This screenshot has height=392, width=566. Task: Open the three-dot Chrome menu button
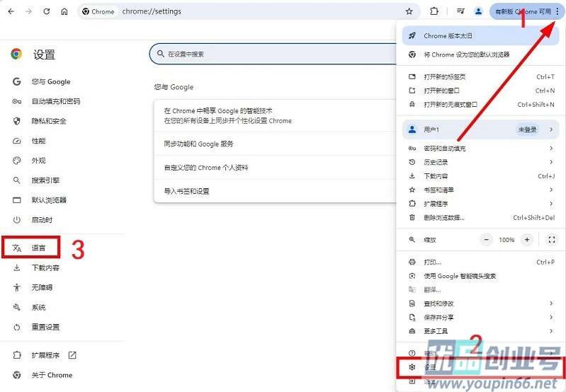coord(557,11)
